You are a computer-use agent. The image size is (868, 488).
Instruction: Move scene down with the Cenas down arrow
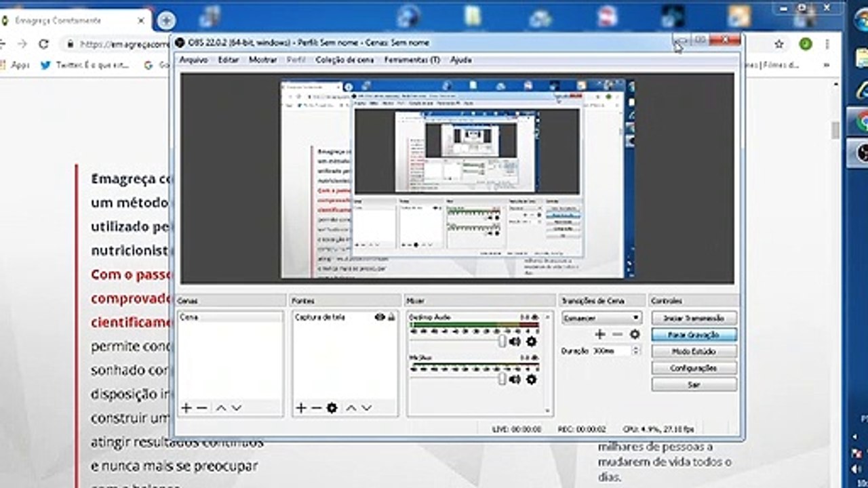236,408
